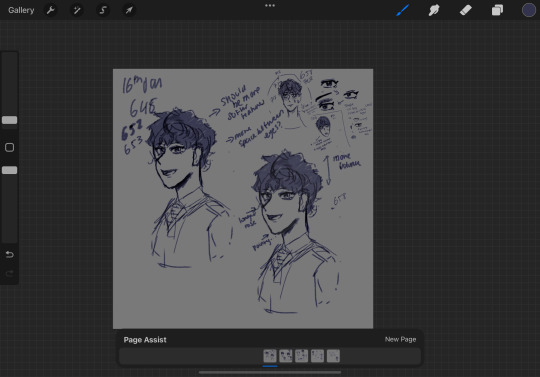Click the brush size slider handle
The image size is (540, 377).
click(9, 120)
